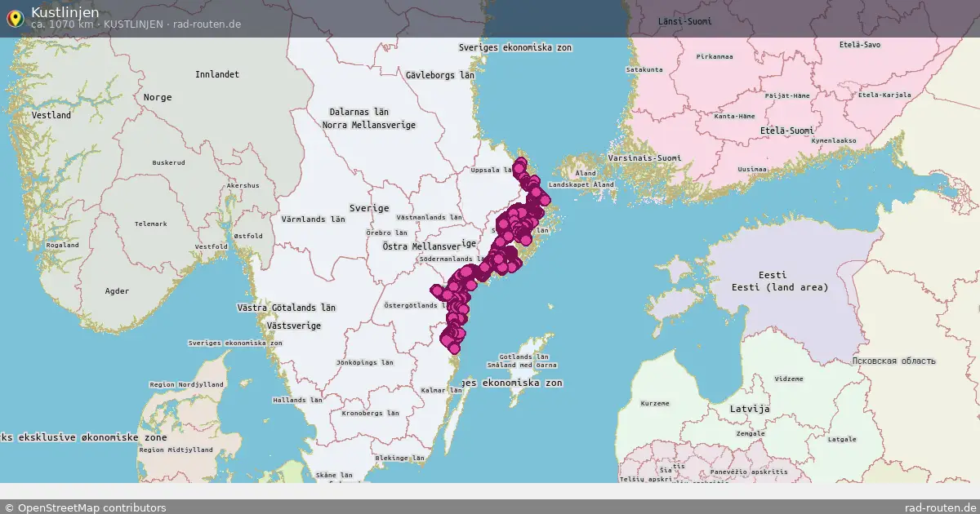The height and width of the screenshot is (514, 980).
Task: Click the Kymenlaakso map label
Action: click(x=834, y=140)
